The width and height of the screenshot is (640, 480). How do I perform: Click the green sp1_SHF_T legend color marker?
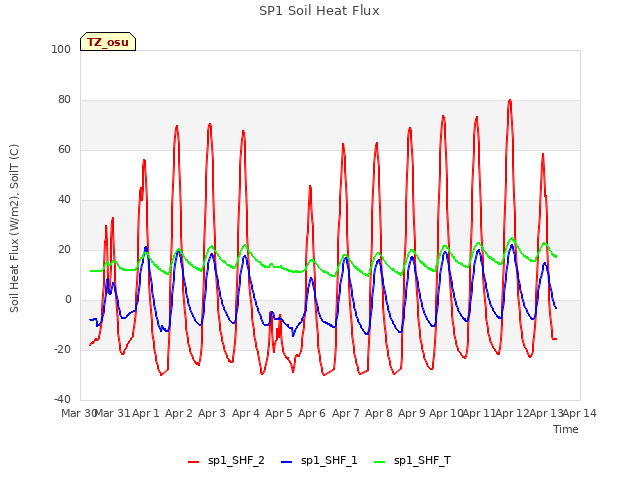(380, 462)
